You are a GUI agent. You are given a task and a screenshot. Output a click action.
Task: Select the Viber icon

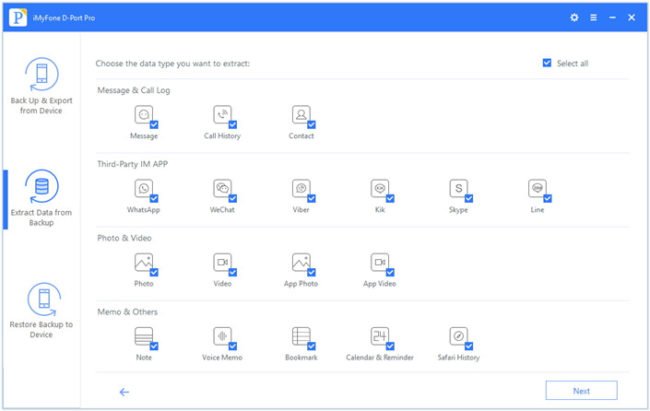pyautogui.click(x=301, y=188)
